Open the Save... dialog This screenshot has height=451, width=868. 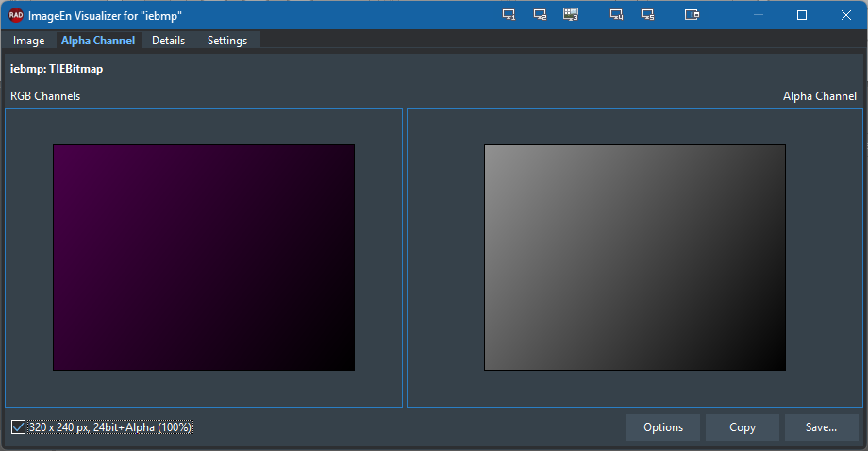click(821, 427)
